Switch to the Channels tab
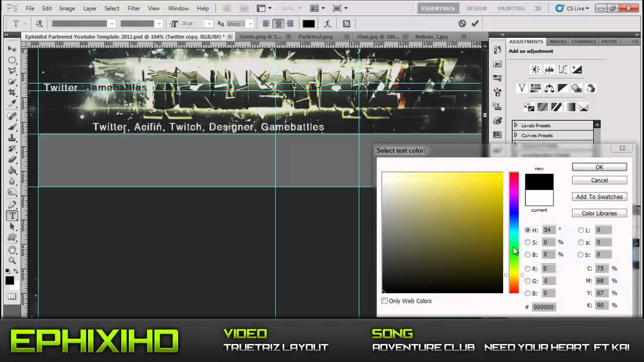Image resolution: width=644 pixels, height=362 pixels. [x=584, y=42]
